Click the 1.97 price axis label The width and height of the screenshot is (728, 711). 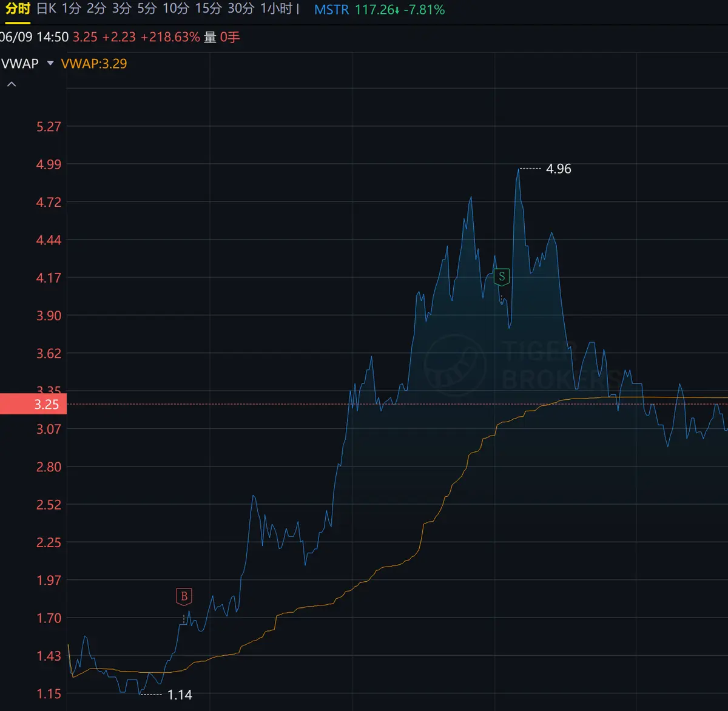[49, 580]
